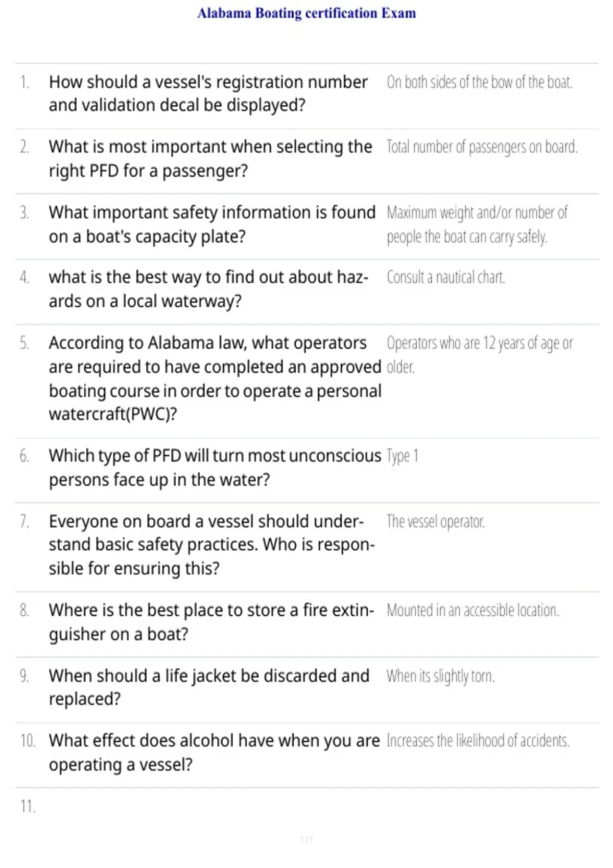Click answer 'Operators who are 12 years'

(480, 354)
